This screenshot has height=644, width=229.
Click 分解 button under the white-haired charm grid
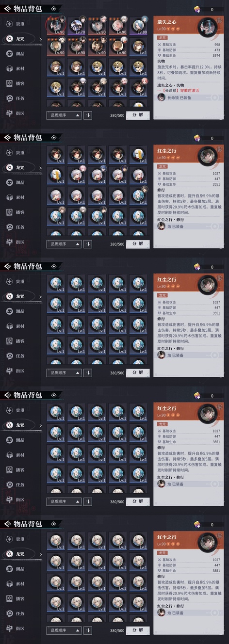pyautogui.click(x=138, y=630)
